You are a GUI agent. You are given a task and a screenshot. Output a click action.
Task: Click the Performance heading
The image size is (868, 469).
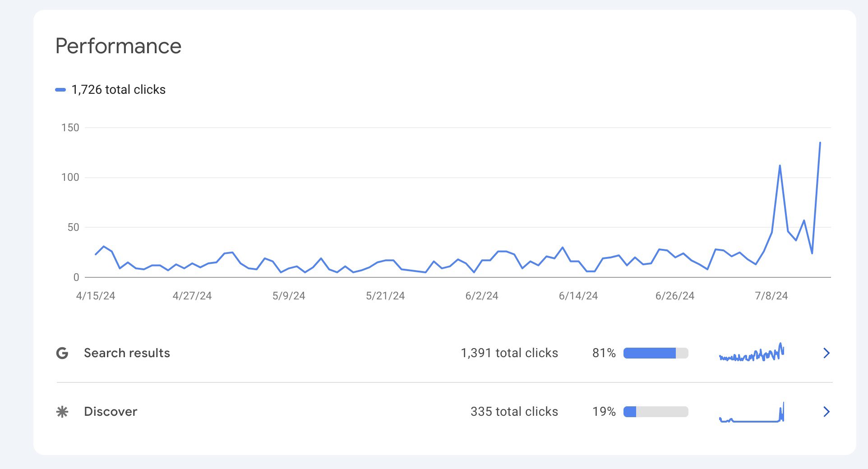click(118, 46)
